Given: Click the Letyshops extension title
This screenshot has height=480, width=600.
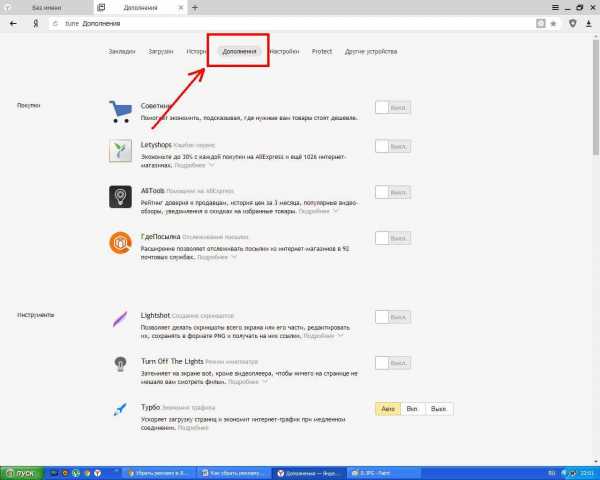Looking at the screenshot, I should (x=156, y=145).
